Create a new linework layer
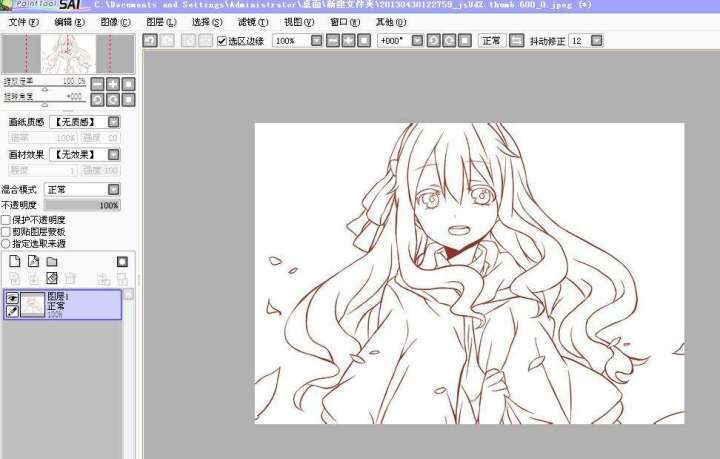The image size is (720, 459). coord(34,261)
